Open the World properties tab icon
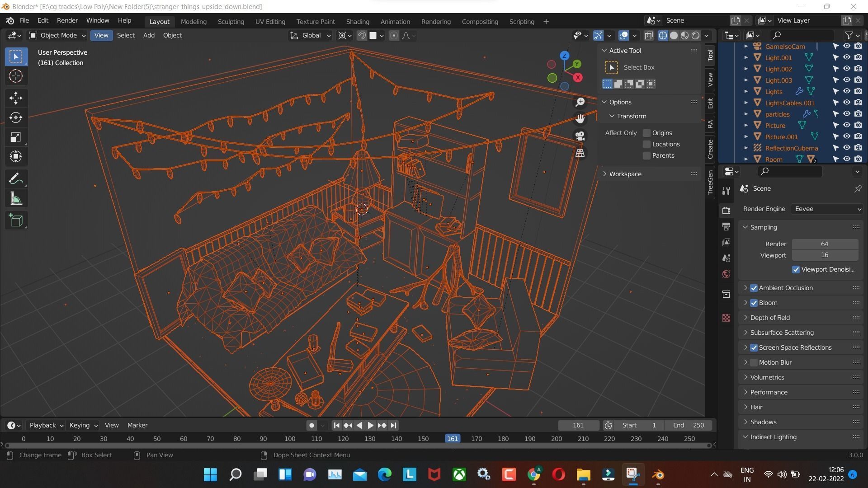868x488 pixels. click(726, 274)
